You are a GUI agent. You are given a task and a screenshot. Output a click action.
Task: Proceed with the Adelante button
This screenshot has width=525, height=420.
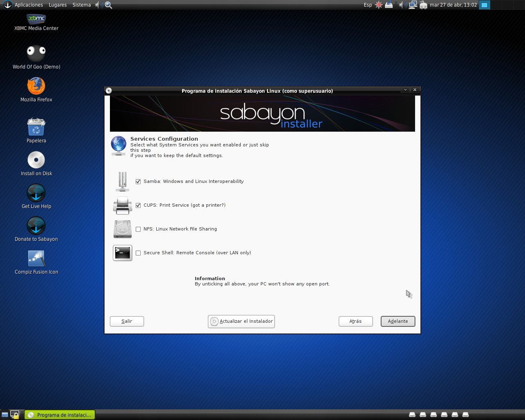tap(398, 321)
